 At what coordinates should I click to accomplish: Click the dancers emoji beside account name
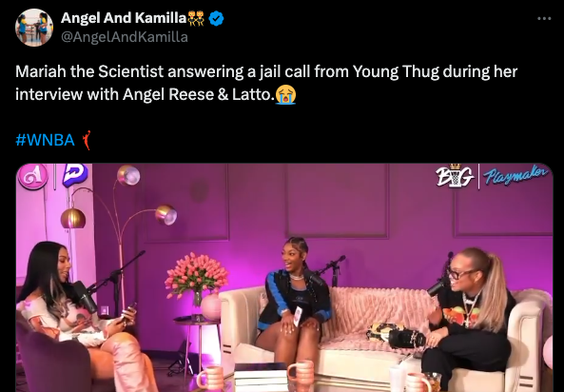[196, 18]
